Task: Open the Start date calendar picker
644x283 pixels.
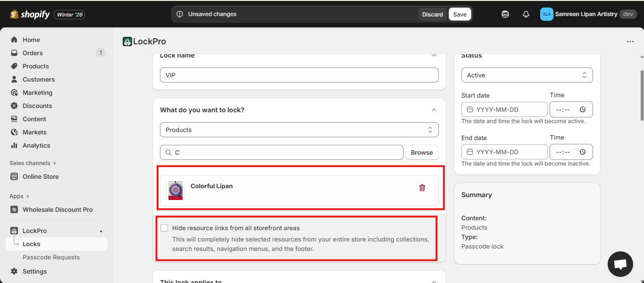Action: click(470, 109)
